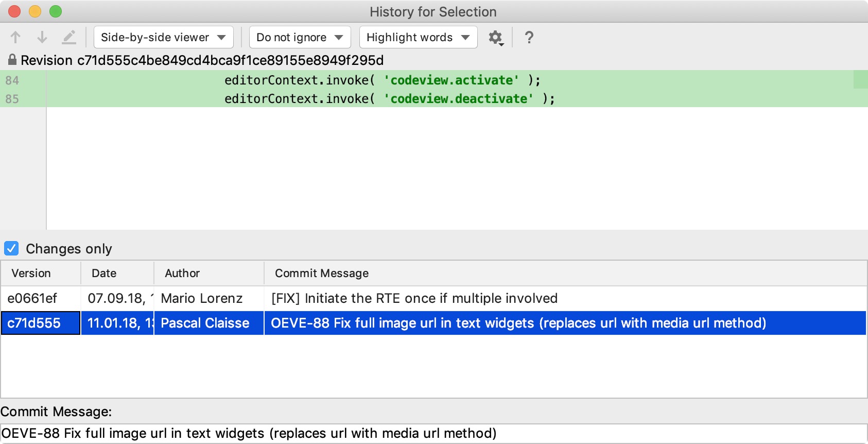Click the next difference down arrow
Image resolution: width=868 pixels, height=444 pixels.
42,37
